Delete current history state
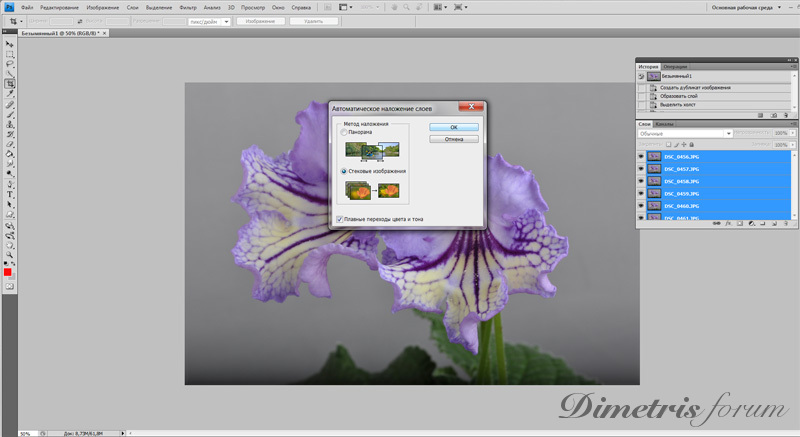800x437 pixels. pyautogui.click(x=786, y=115)
